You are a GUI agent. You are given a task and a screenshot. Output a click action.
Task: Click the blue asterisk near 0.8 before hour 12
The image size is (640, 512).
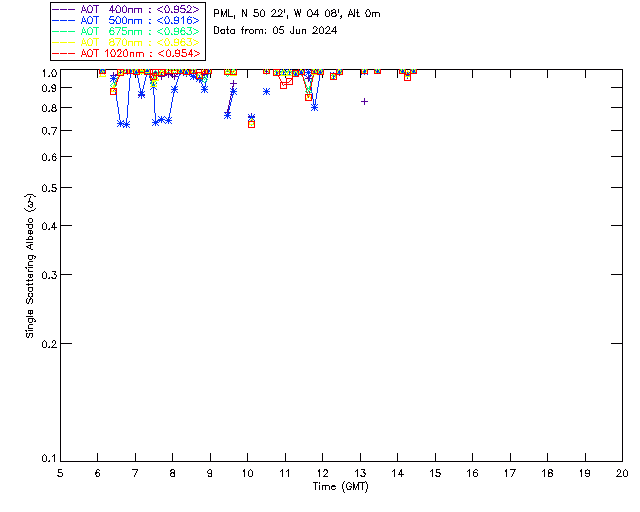[314, 107]
